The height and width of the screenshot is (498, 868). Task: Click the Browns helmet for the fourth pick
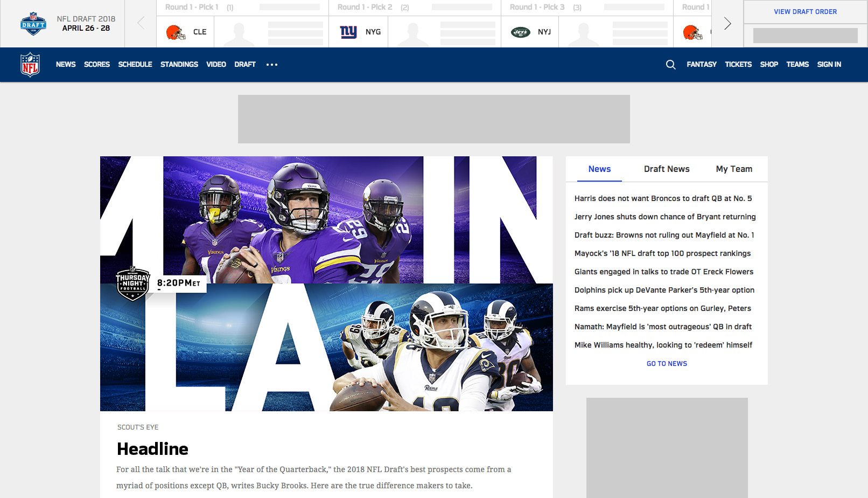(692, 32)
